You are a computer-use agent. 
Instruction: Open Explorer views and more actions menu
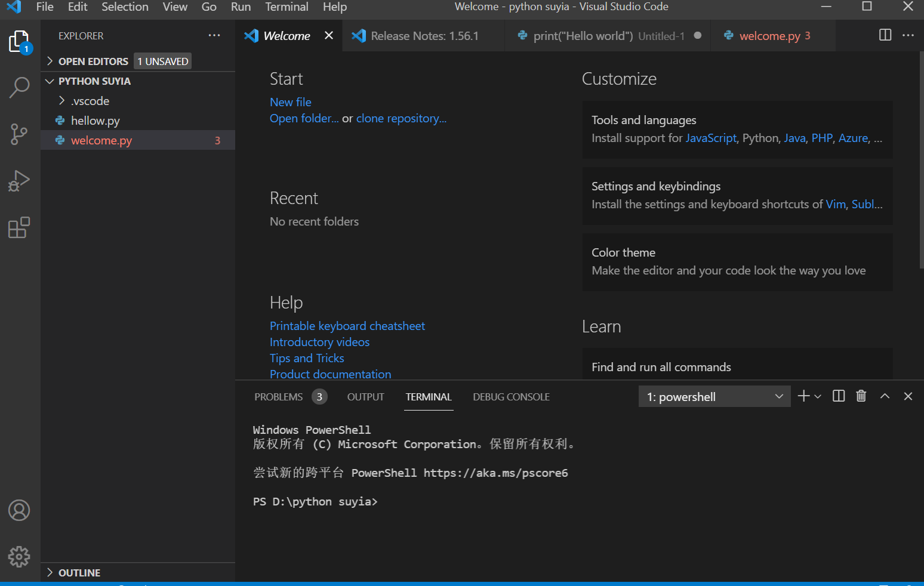(214, 36)
